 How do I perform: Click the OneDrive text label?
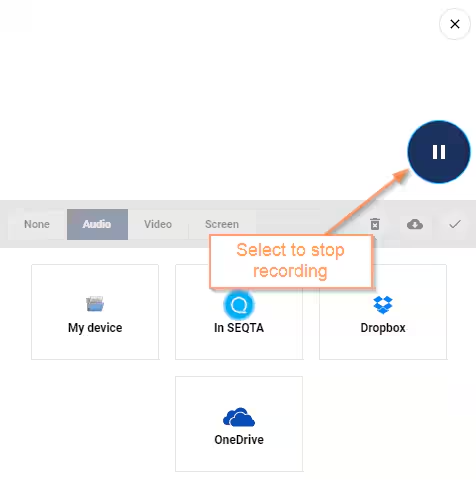pyautogui.click(x=239, y=440)
